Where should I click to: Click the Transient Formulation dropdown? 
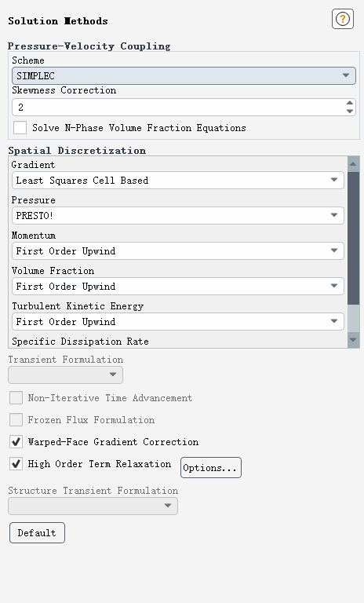(x=65, y=375)
